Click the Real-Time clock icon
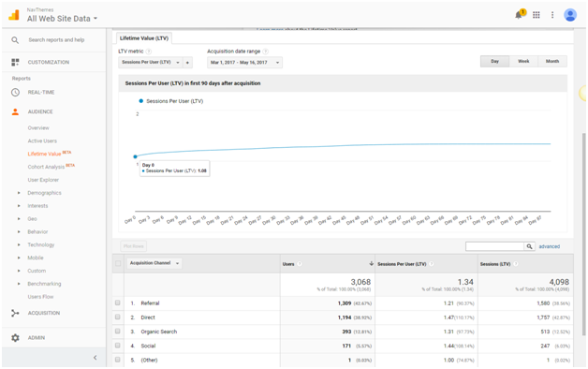The width and height of the screenshot is (588, 369). tap(15, 92)
